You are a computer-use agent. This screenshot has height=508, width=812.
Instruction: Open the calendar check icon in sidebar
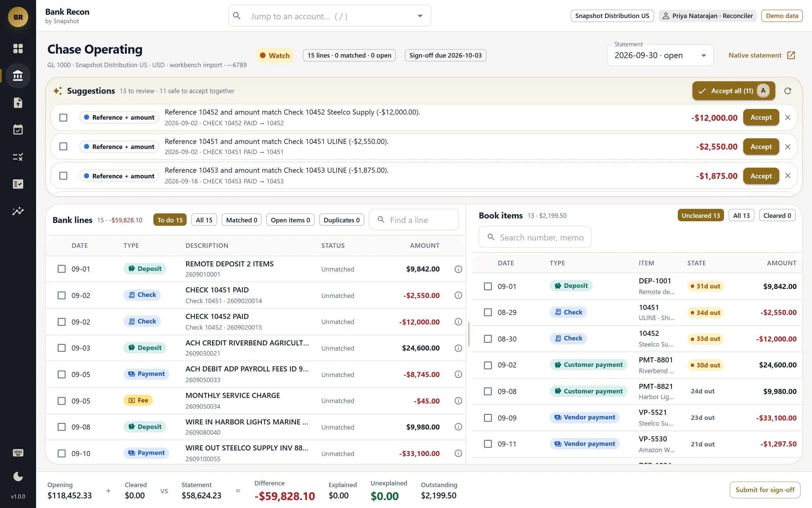pyautogui.click(x=18, y=130)
